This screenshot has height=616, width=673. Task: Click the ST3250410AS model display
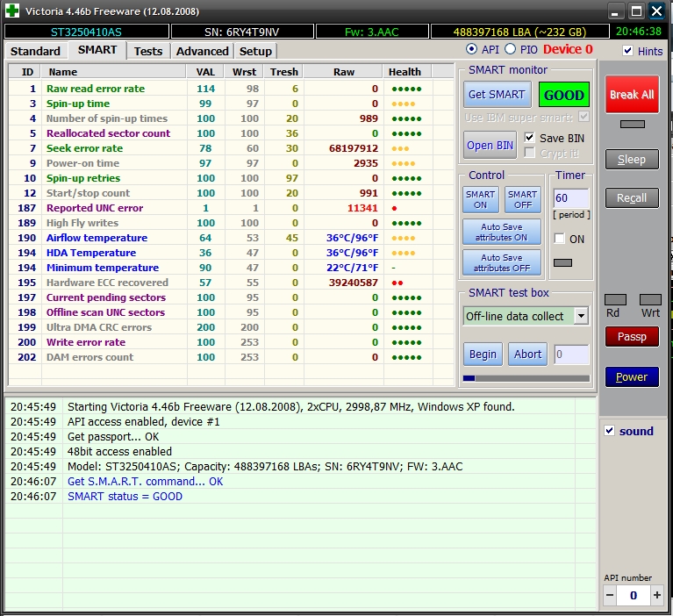[x=86, y=32]
